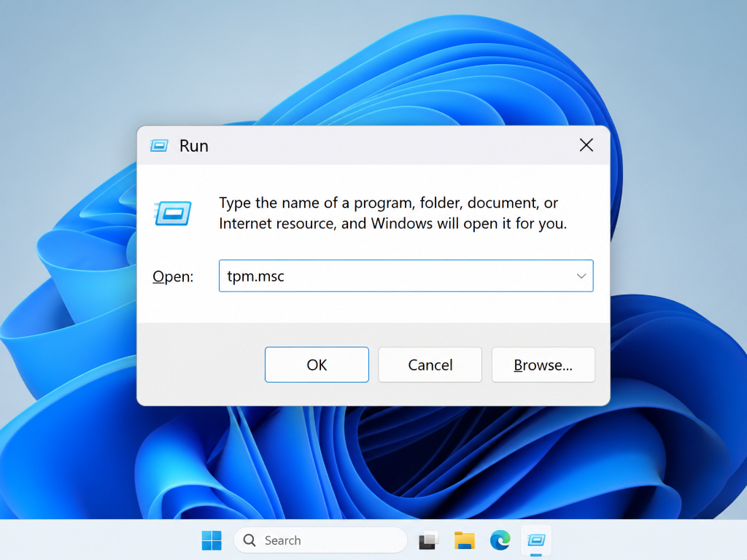Click the magnifier icon in taskbar Search
Screen dimensions: 747x560
click(x=249, y=540)
